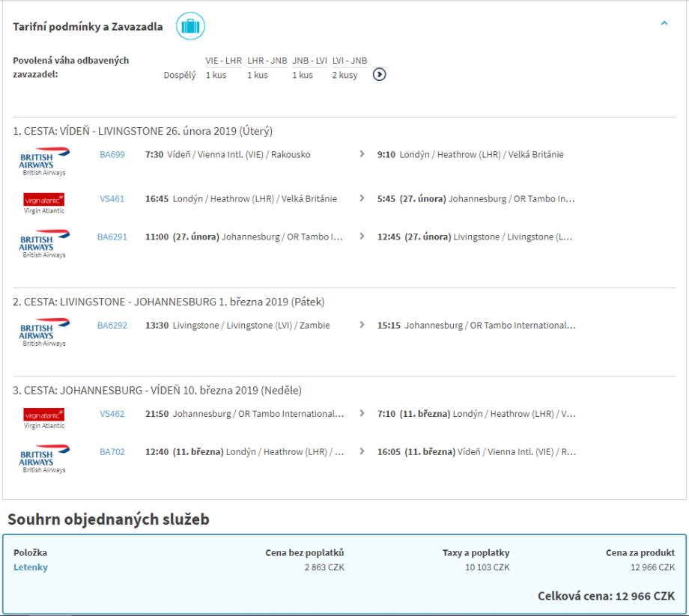Open flight number VS462 link
Screen dimensions: 689x616
pyautogui.click(x=112, y=414)
